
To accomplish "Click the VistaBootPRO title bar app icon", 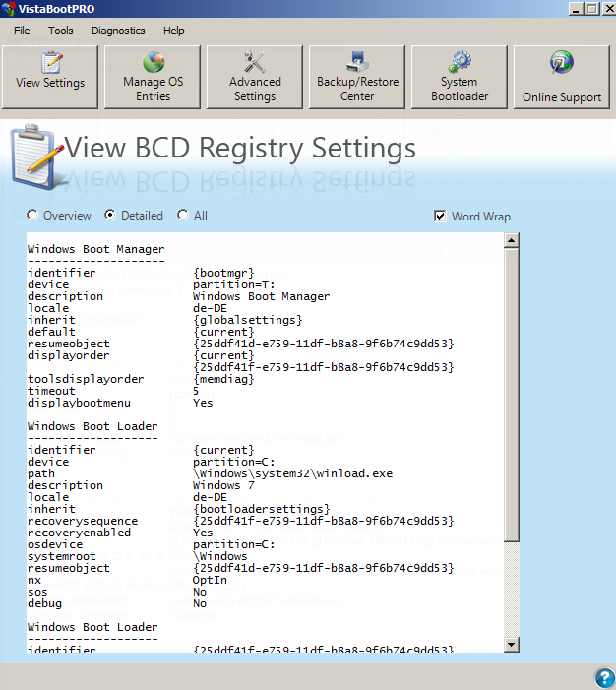I will (x=8, y=8).
